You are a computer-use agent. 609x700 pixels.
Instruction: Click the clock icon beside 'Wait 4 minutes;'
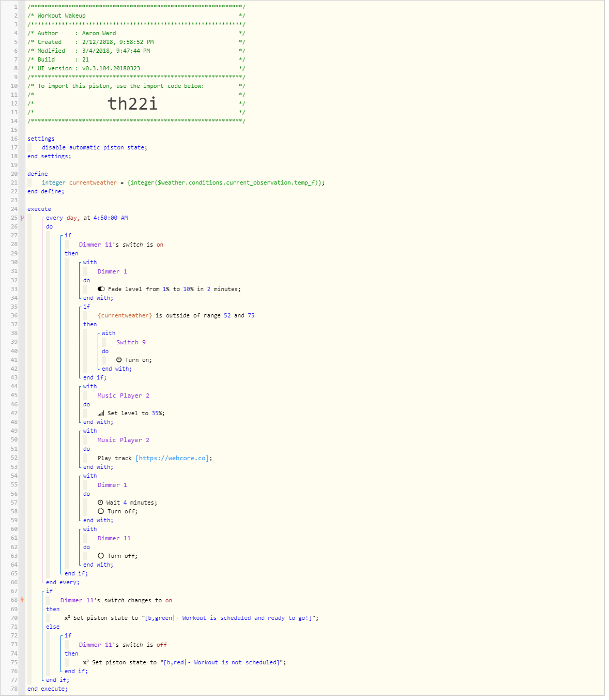click(100, 503)
